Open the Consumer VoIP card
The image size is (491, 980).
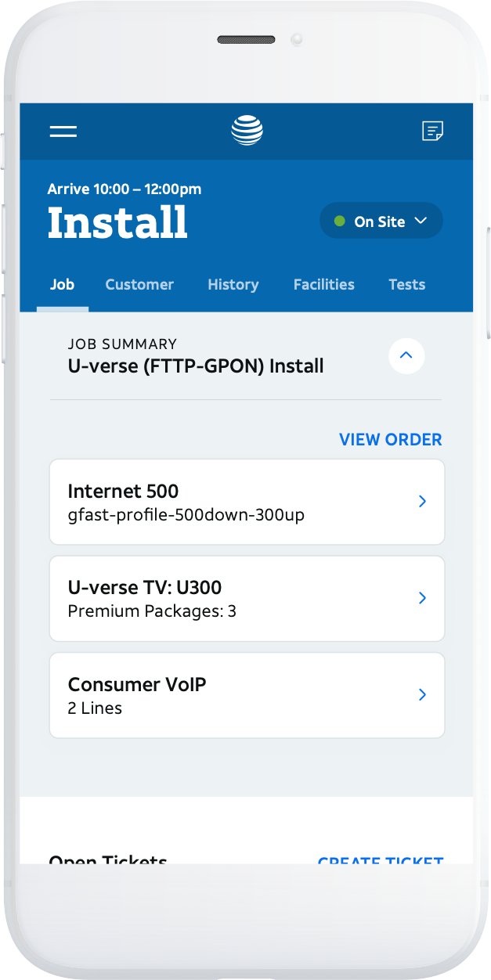click(247, 695)
